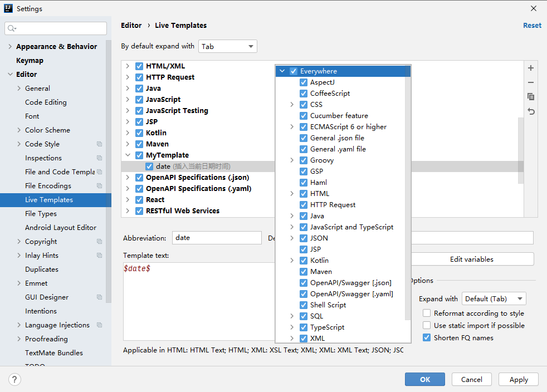Focus the Abbreviation text field
Image resolution: width=547 pixels, height=392 pixels.
216,238
